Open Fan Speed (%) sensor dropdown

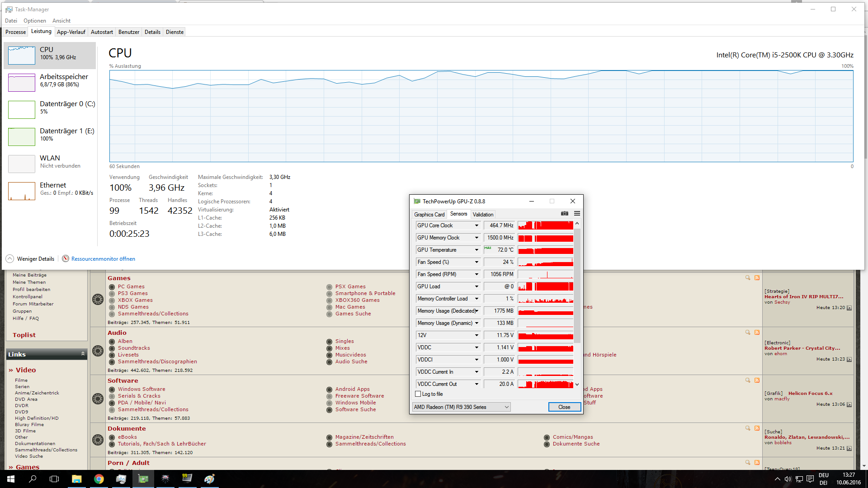[x=476, y=262]
